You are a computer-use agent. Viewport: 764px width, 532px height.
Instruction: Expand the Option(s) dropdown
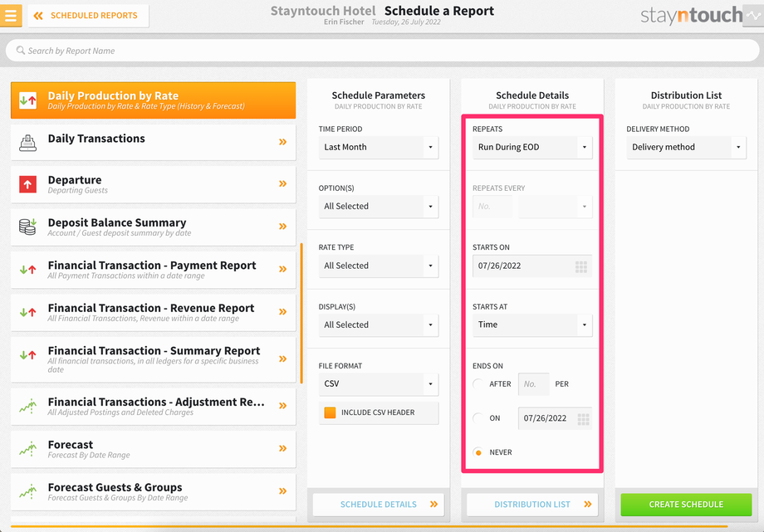pyautogui.click(x=379, y=207)
